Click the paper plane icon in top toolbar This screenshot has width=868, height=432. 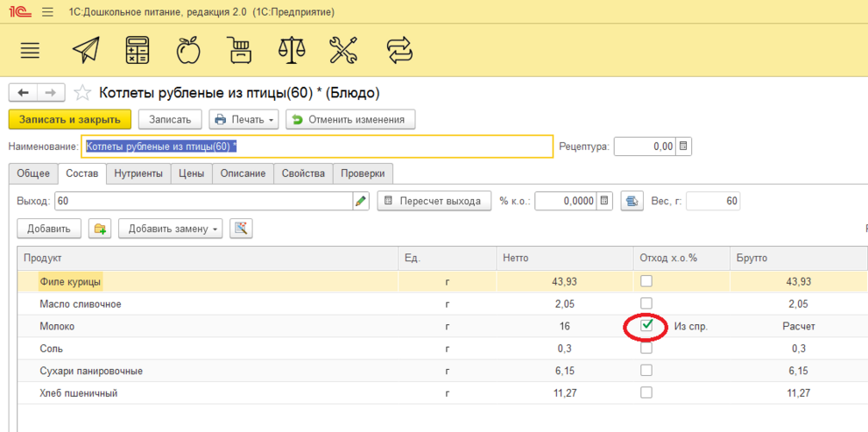(x=86, y=50)
